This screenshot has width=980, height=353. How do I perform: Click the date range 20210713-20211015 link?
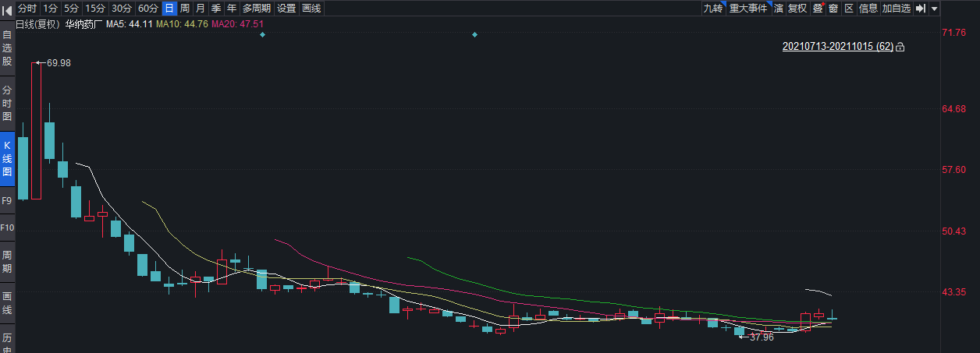click(837, 47)
